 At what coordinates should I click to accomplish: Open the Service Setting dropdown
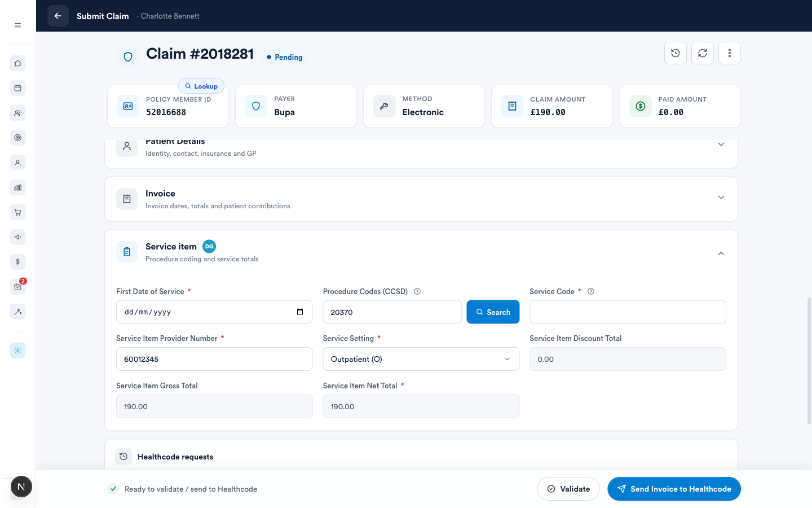click(421, 359)
